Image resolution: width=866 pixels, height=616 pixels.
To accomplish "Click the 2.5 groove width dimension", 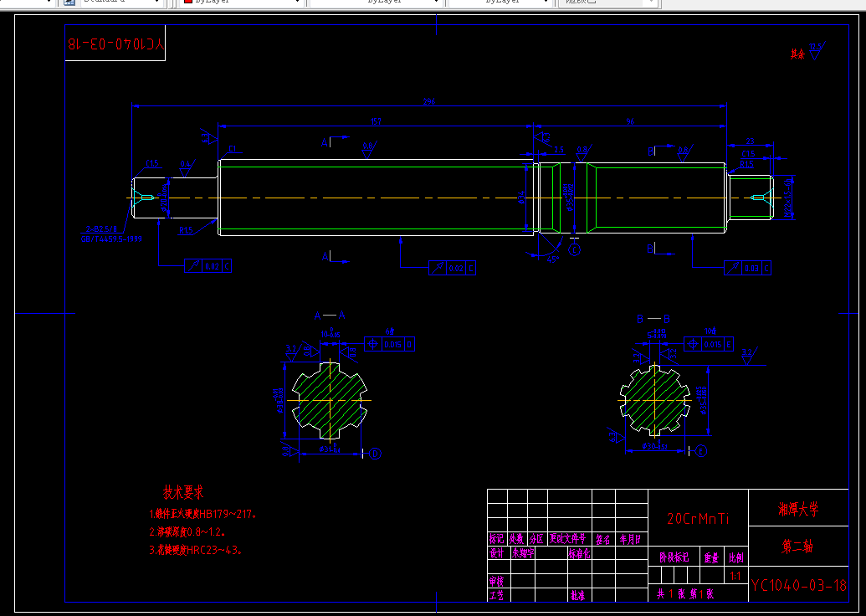I will tap(559, 149).
